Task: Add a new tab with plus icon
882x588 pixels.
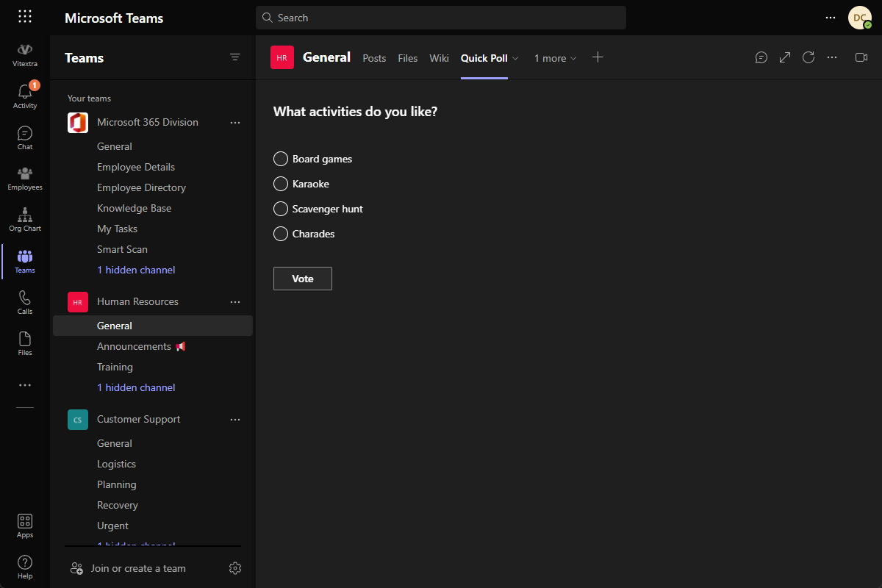Action: coord(598,57)
